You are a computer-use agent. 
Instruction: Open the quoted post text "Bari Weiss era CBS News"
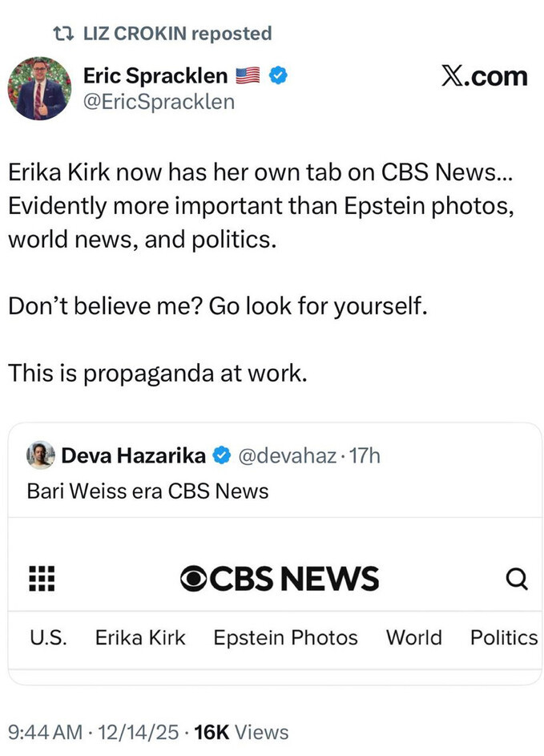pyautogui.click(x=147, y=491)
